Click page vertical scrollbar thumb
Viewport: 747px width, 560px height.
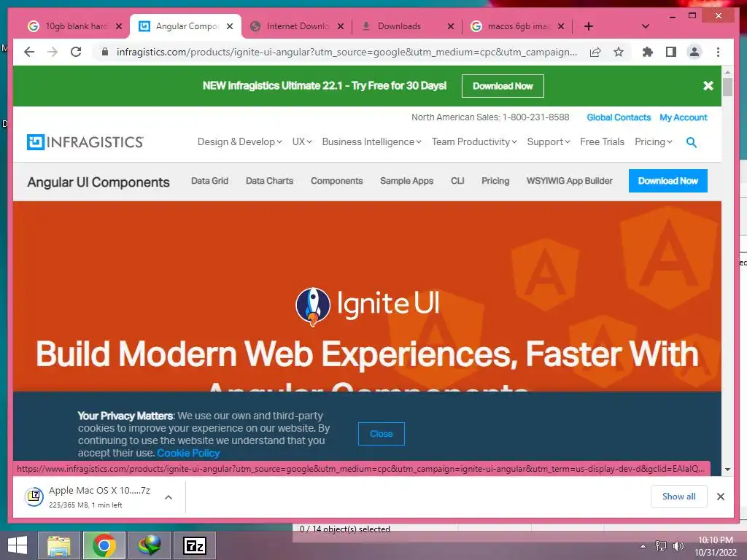[727, 87]
